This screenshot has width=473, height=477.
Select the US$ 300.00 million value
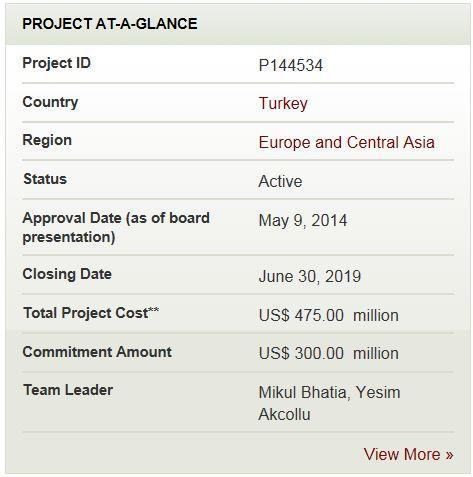328,353
